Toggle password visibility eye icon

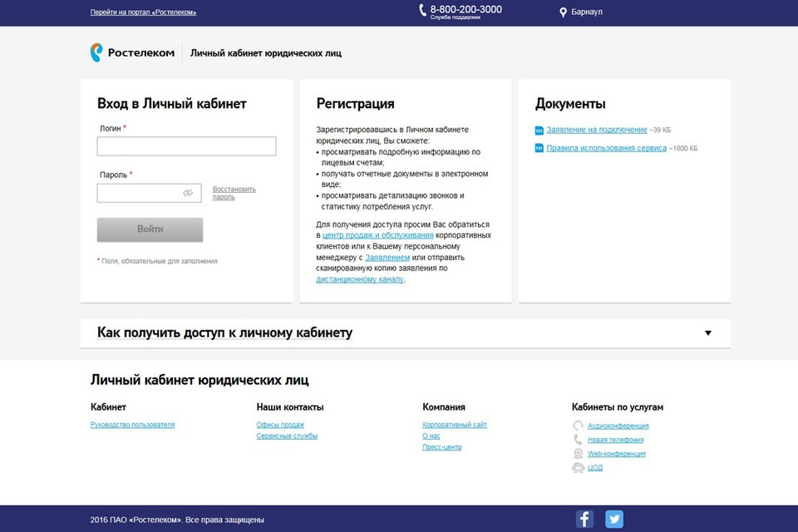click(x=188, y=193)
